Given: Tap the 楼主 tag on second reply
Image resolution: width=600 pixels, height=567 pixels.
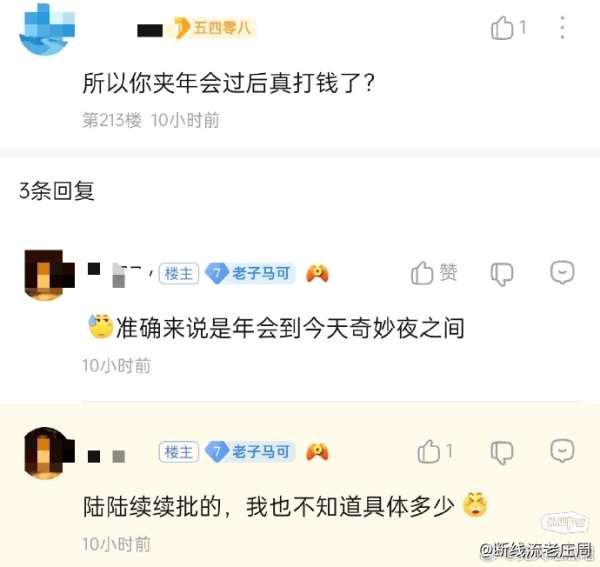Looking at the screenshot, I should pos(179,452).
